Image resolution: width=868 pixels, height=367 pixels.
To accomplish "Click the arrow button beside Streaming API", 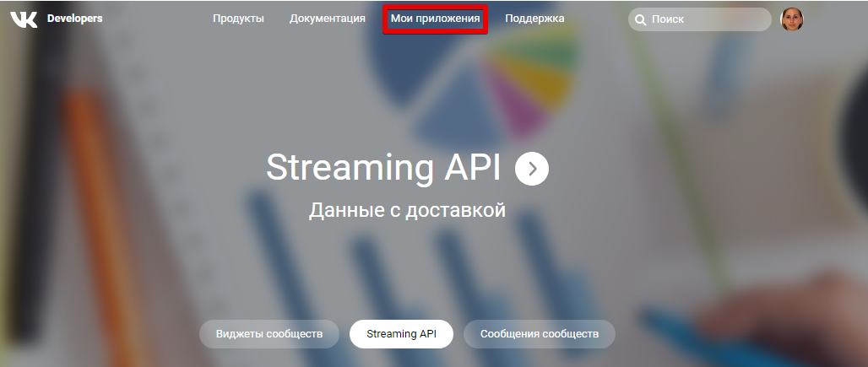I will click(x=532, y=169).
